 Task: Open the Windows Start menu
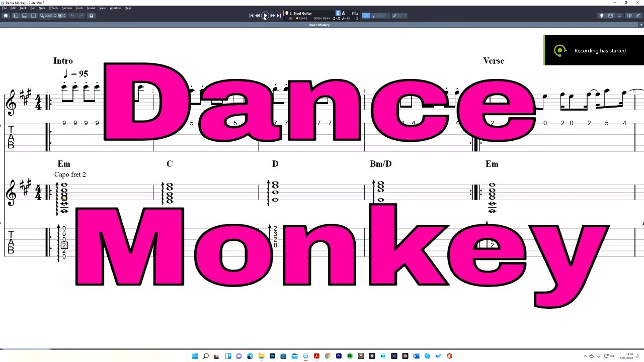pos(195,356)
